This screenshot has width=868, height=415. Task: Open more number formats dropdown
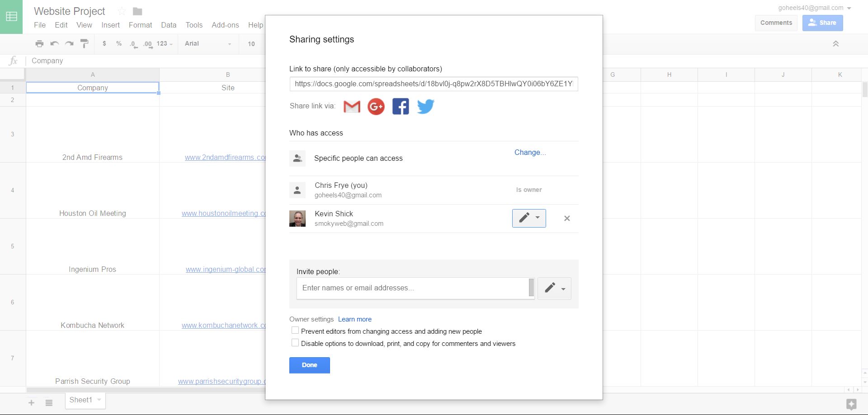(165, 44)
